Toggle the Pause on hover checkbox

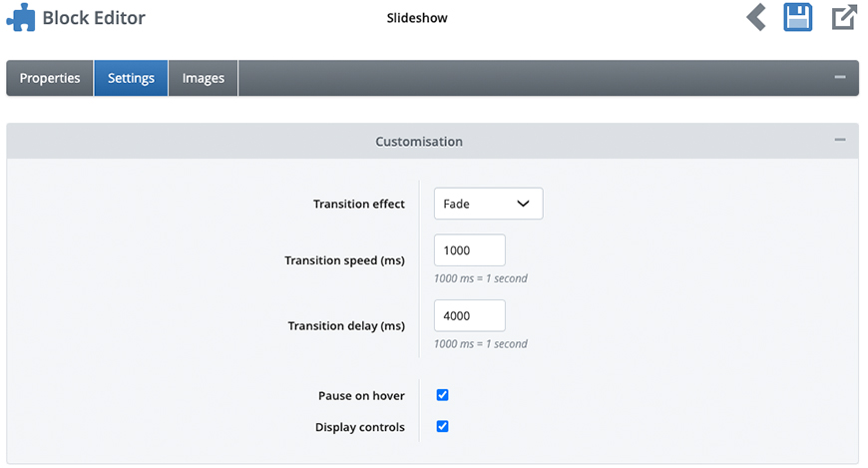442,395
